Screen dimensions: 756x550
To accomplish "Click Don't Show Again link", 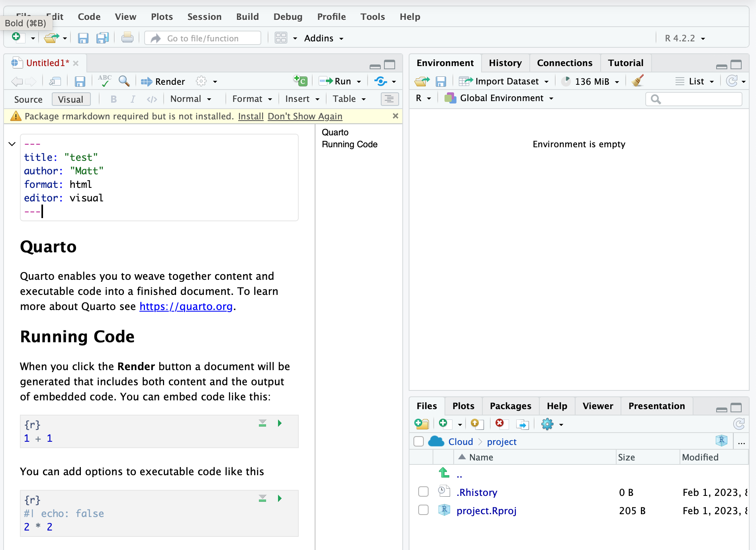I will 305,116.
